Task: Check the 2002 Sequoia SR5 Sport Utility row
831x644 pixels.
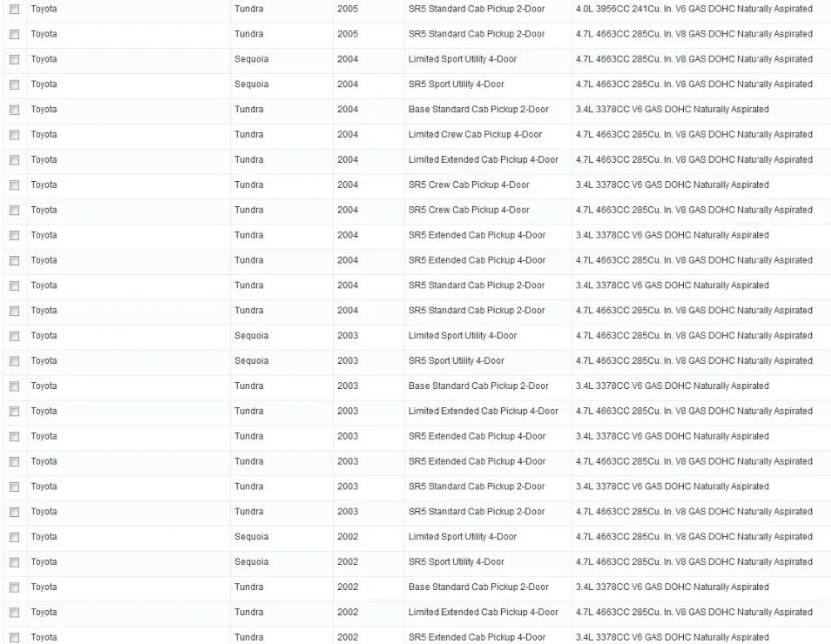Action: pyautogui.click(x=14, y=563)
